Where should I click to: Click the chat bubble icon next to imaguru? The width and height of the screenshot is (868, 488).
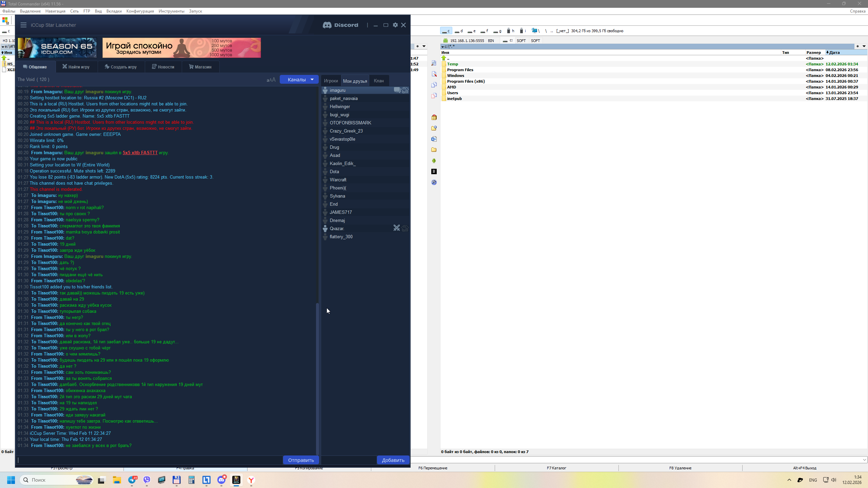click(397, 90)
